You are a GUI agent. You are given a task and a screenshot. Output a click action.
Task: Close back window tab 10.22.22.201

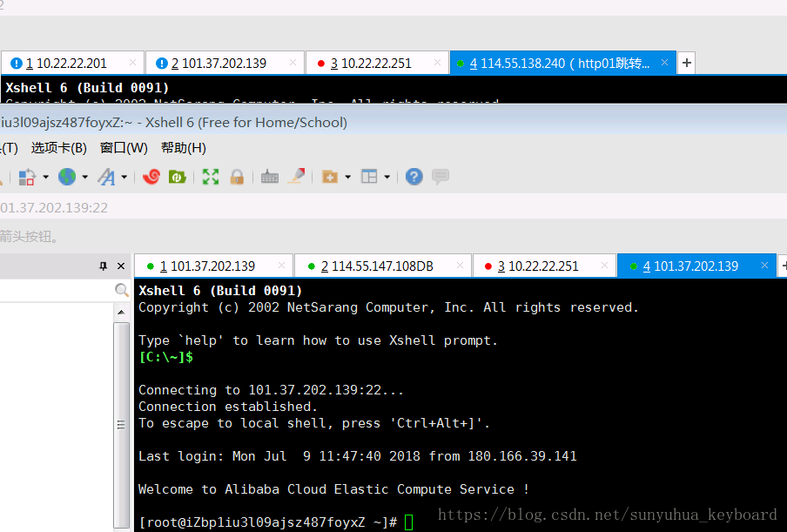(x=132, y=62)
